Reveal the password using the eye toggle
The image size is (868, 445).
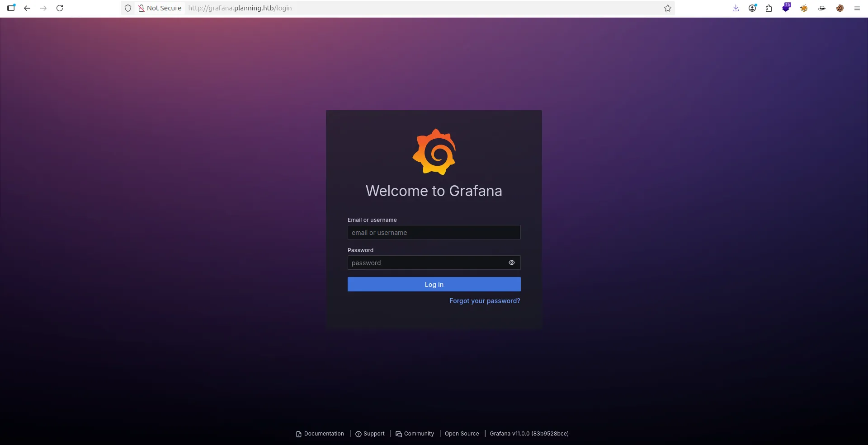pyautogui.click(x=511, y=262)
